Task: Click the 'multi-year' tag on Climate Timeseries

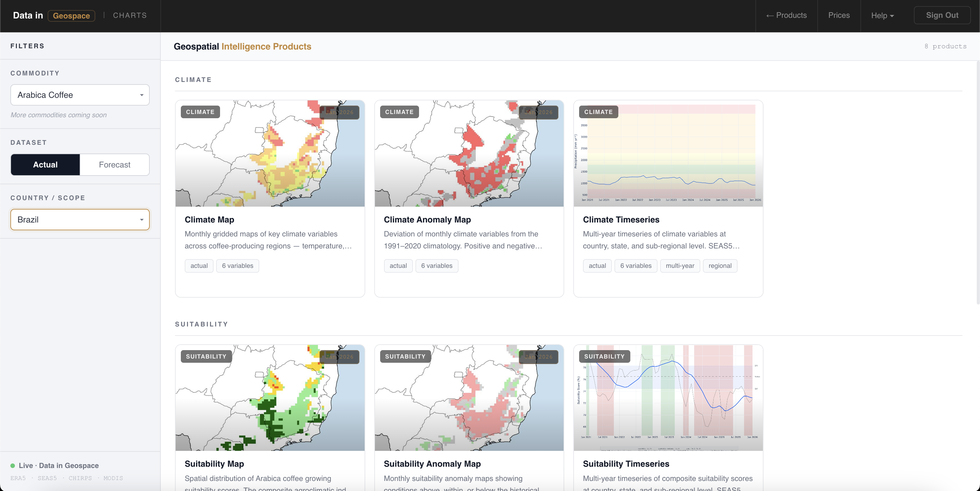Action: [x=680, y=266]
